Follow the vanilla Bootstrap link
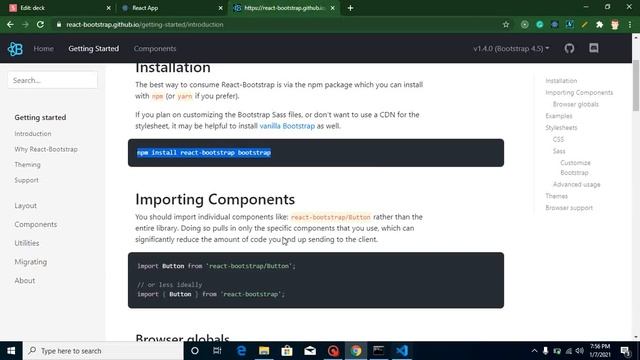Screen dimensions: 640x360 tap(287, 126)
